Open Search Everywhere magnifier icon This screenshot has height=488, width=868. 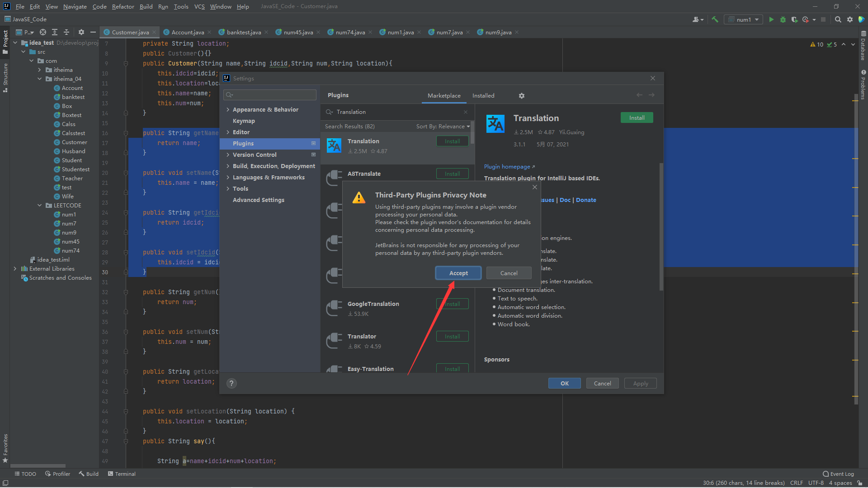(838, 19)
